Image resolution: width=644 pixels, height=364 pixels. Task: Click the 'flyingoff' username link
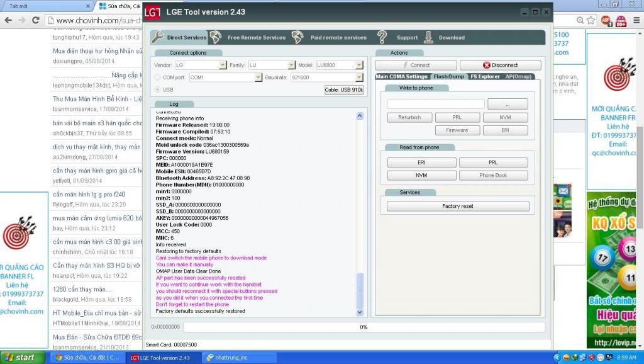point(63,205)
